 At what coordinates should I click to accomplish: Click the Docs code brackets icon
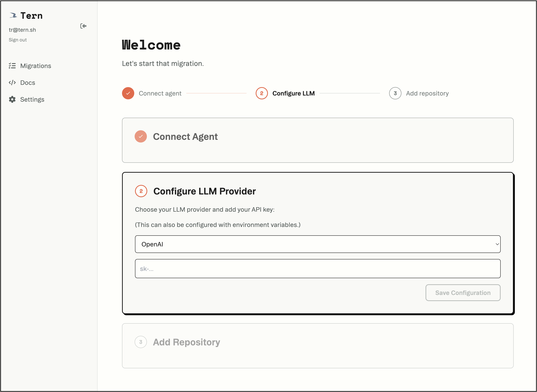pos(12,82)
